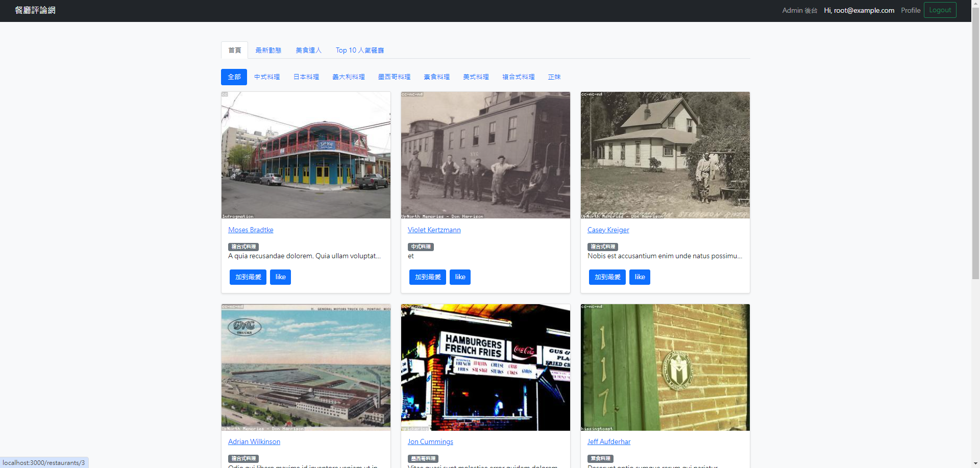Click the 複合式料理 badge under Moses Bradtke
Image resolution: width=980 pixels, height=468 pixels.
point(243,247)
